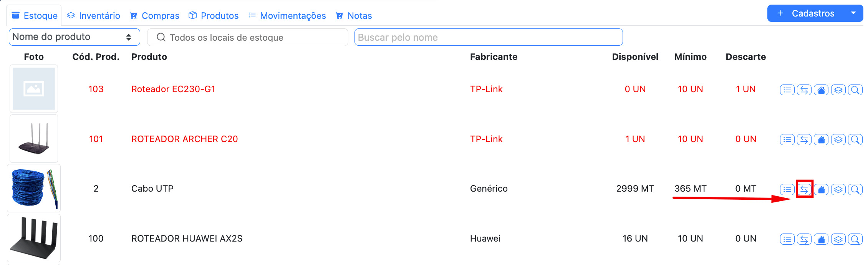Open the transfer icon for Cabo UTP row
The width and height of the screenshot is (868, 265).
[x=804, y=189]
